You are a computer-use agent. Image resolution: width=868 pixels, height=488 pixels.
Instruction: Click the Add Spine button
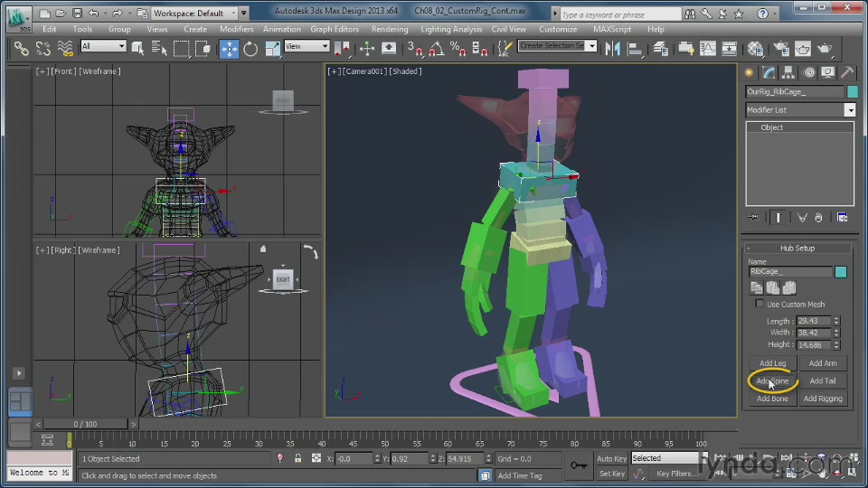click(773, 381)
